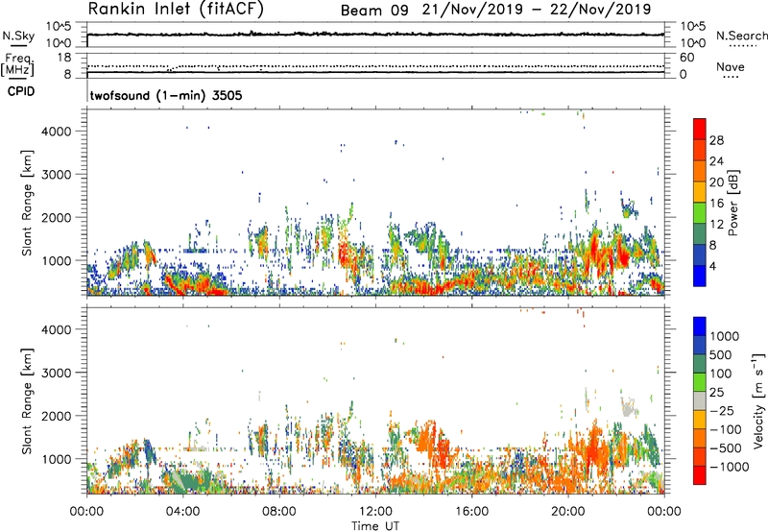Click the bright blue bottom Power color segment
The height and width of the screenshot is (532, 768).
point(700,276)
